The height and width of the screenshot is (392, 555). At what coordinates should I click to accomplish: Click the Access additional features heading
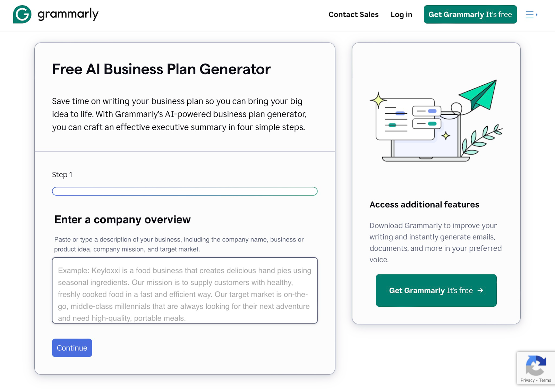click(424, 205)
